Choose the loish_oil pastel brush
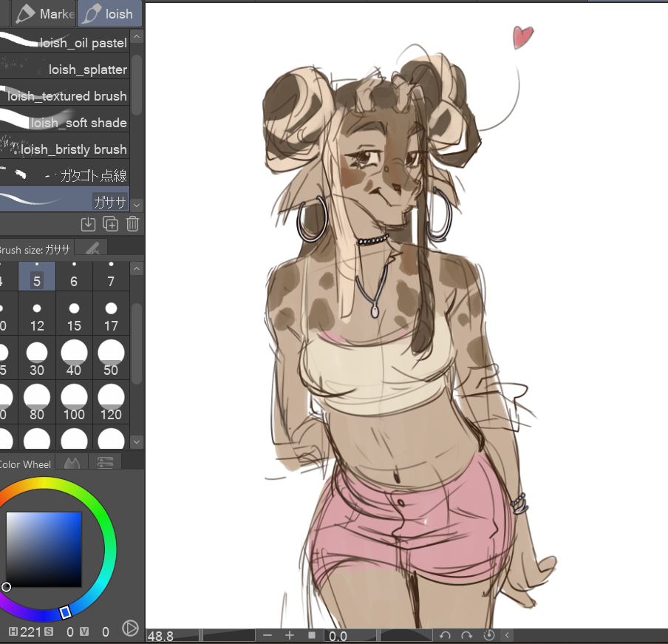 click(65, 42)
